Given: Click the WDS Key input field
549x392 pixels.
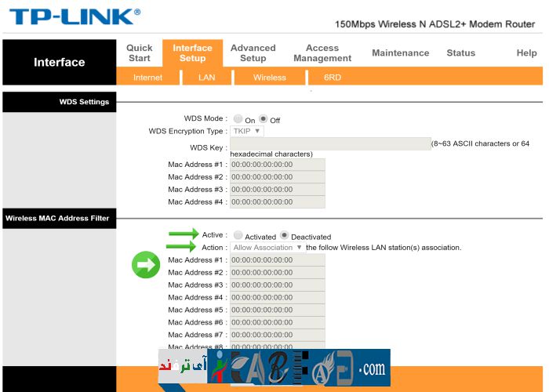Looking at the screenshot, I should (329, 144).
